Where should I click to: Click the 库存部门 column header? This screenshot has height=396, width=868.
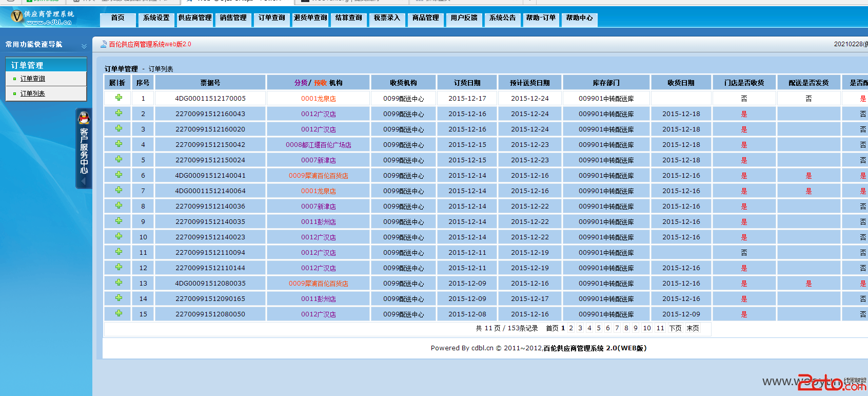click(606, 83)
